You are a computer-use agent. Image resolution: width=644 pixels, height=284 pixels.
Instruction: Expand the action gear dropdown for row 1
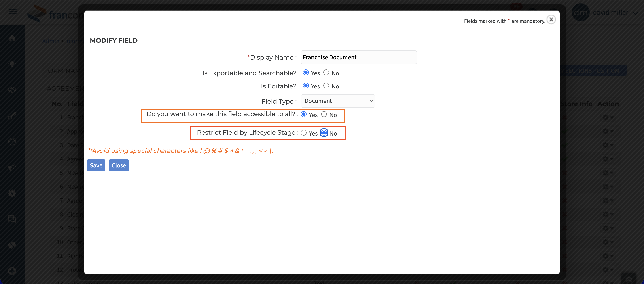pyautogui.click(x=608, y=117)
